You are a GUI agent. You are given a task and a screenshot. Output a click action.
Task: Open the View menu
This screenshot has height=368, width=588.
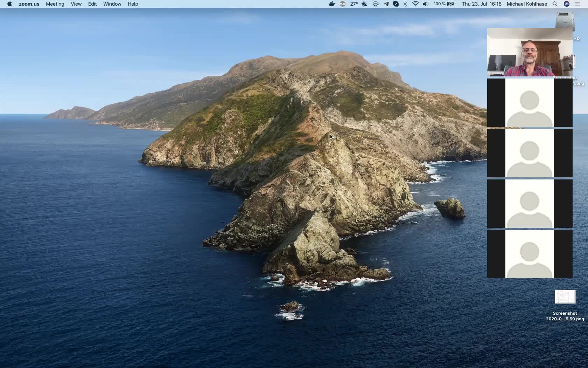(x=76, y=4)
